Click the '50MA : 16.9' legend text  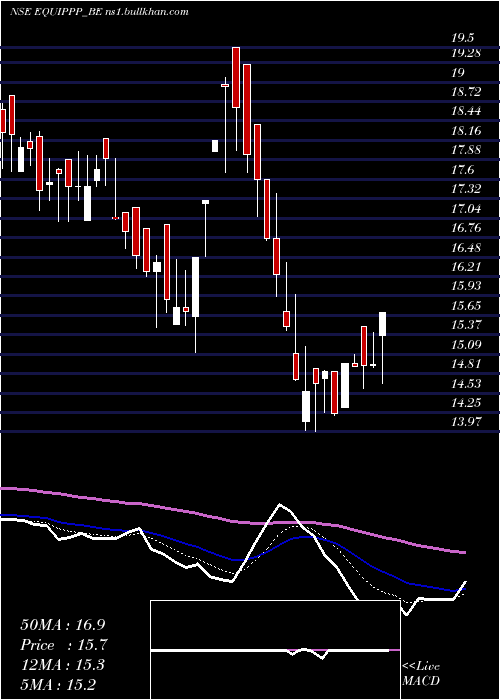tap(63, 624)
